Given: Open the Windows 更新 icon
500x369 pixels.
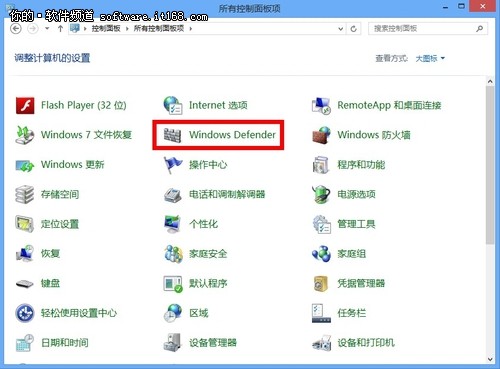Looking at the screenshot, I should pyautogui.click(x=25, y=165).
